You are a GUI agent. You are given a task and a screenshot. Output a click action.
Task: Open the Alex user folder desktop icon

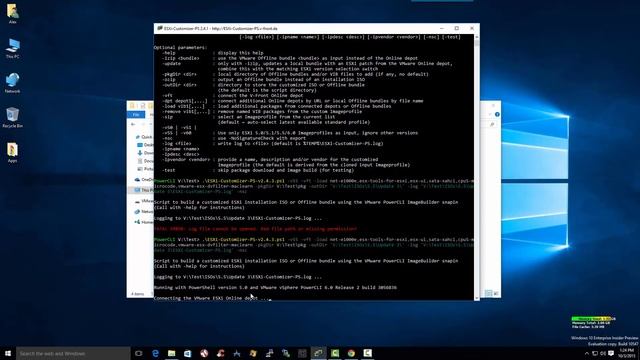click(12, 13)
